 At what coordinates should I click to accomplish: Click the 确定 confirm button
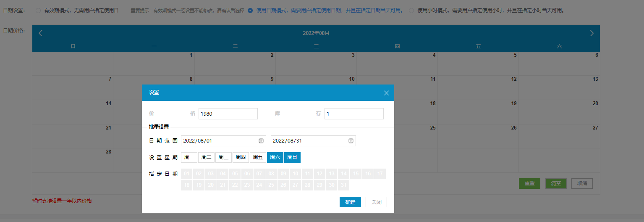[x=350, y=202]
